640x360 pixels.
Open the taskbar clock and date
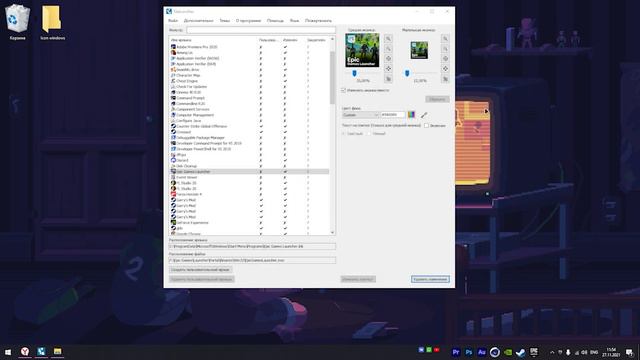pyautogui.click(x=611, y=352)
